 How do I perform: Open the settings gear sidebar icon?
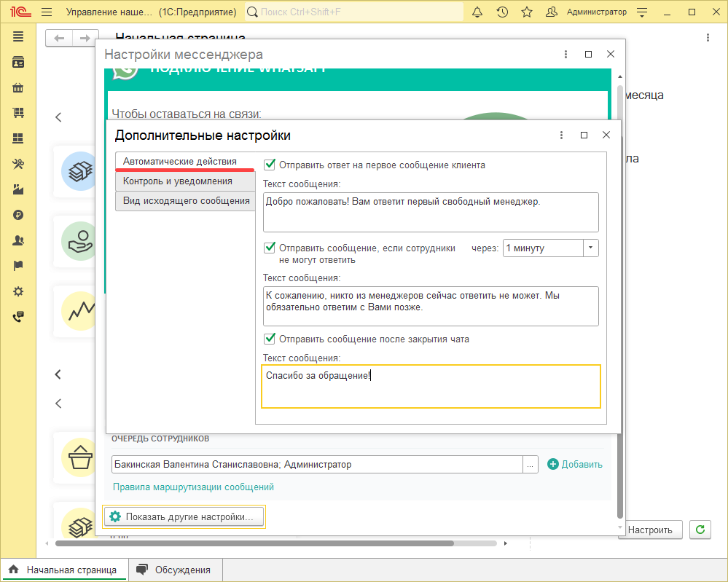[x=18, y=291]
